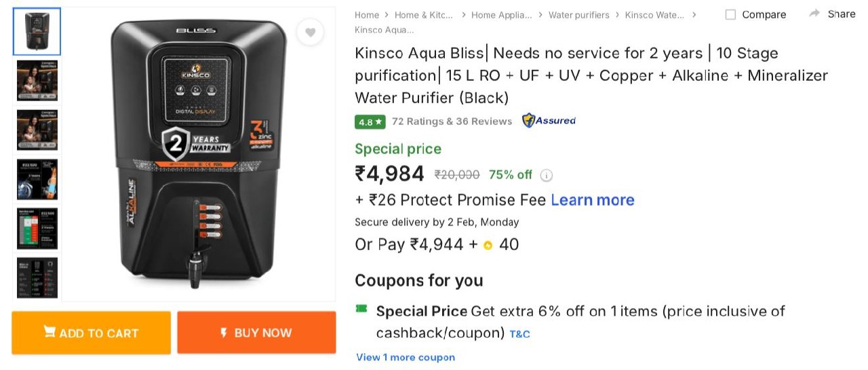Click the ADD TO CART button

coord(92,333)
